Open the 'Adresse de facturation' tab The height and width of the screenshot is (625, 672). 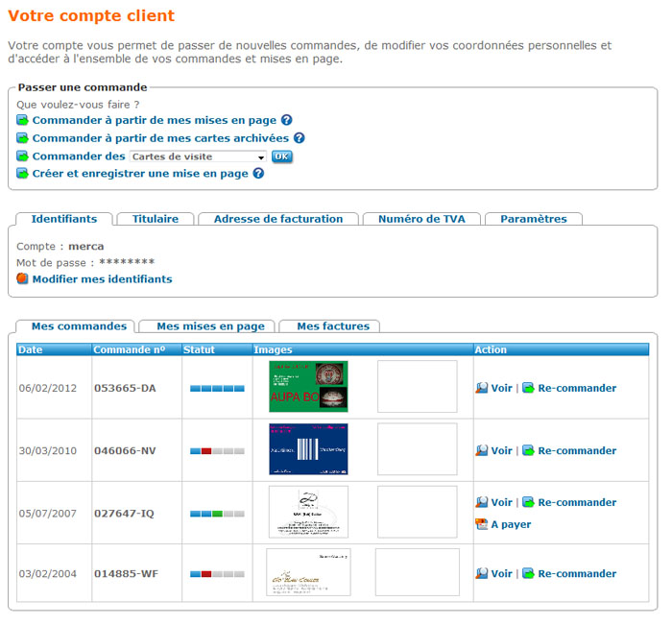(277, 219)
